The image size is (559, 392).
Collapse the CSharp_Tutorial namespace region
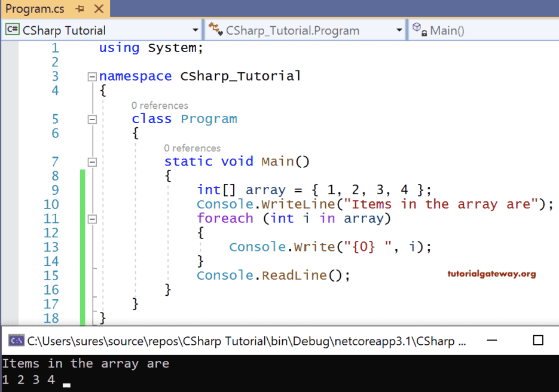pos(93,76)
